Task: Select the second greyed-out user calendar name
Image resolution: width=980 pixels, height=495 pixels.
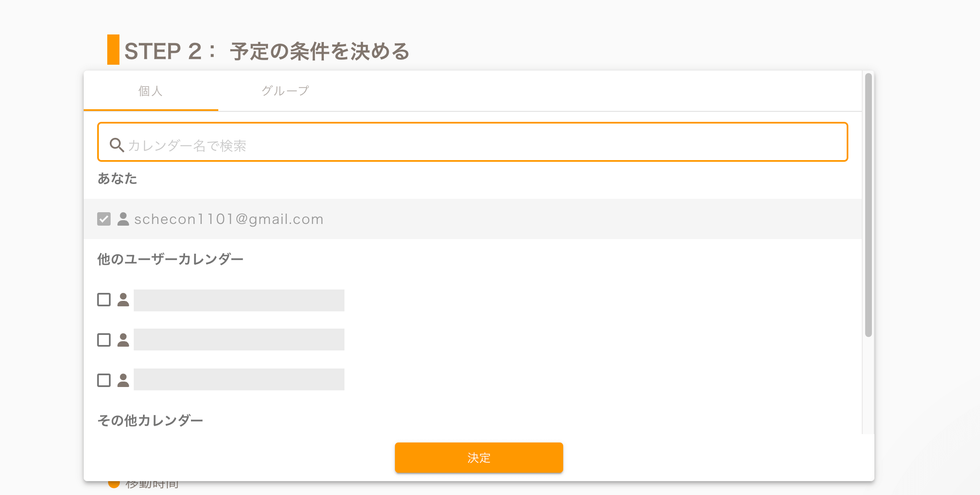Action: [x=239, y=340]
